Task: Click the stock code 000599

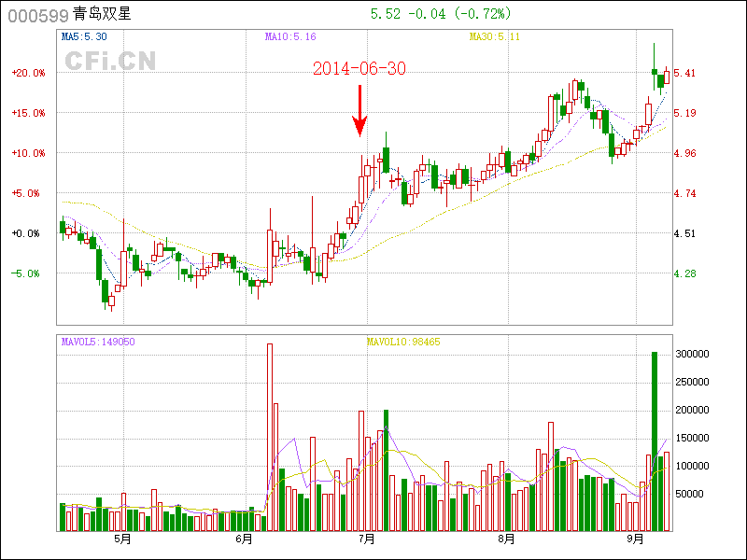Action: tap(32, 15)
